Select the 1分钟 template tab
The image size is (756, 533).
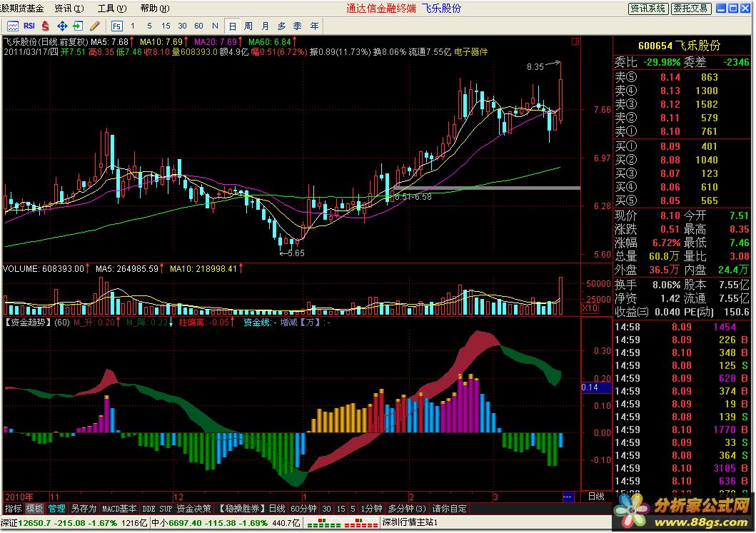[x=372, y=509]
